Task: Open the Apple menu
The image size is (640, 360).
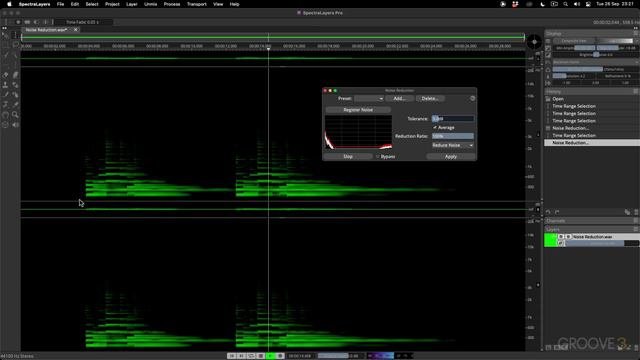Action: point(9,4)
